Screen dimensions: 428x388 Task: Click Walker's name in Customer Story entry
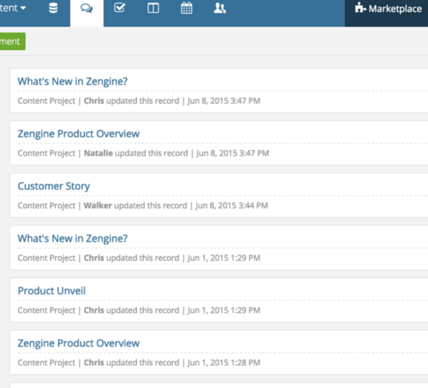98,205
